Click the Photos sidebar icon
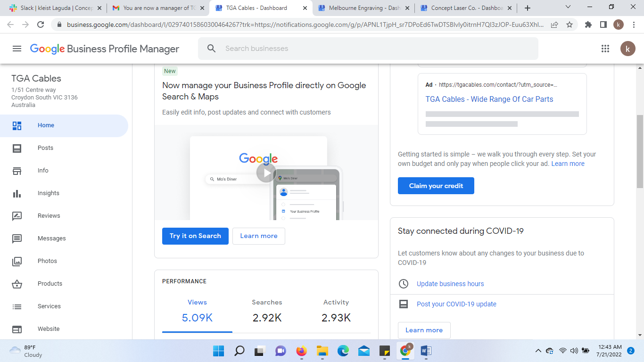 17,261
